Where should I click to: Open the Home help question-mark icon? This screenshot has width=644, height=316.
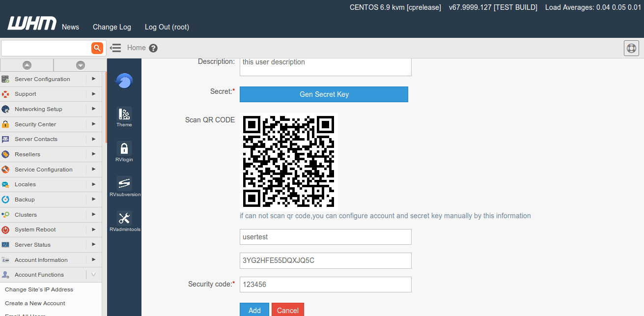click(153, 48)
